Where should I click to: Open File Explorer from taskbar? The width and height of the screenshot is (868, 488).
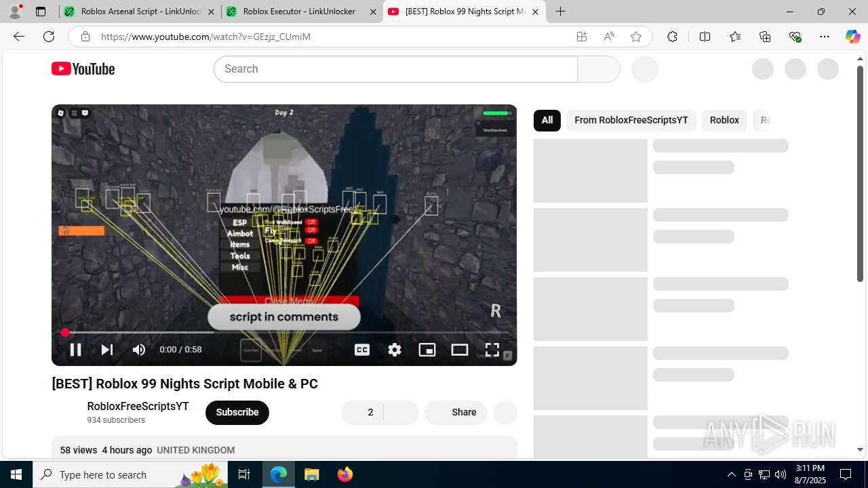(311, 474)
